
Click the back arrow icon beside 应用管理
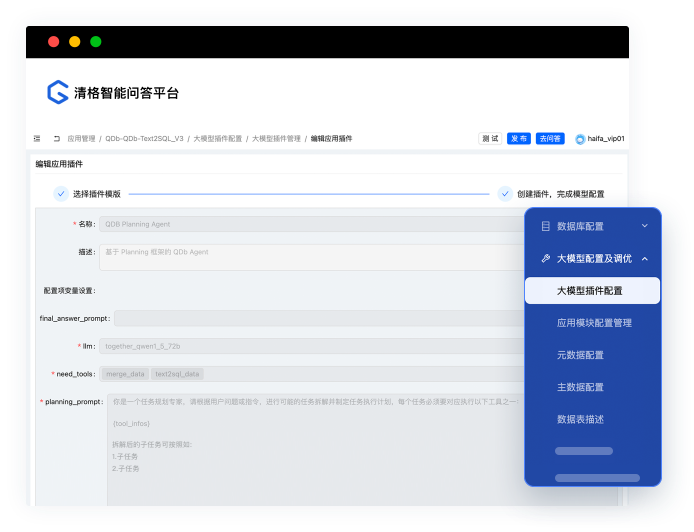point(57,139)
